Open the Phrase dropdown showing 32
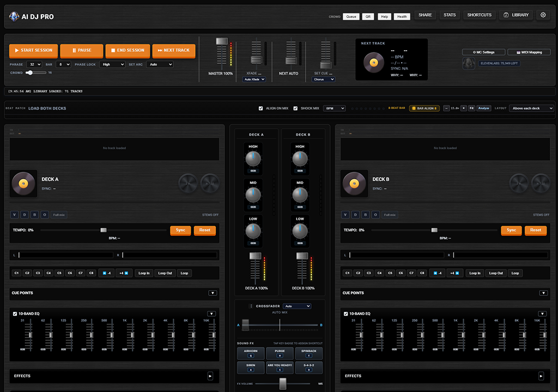 pos(34,64)
